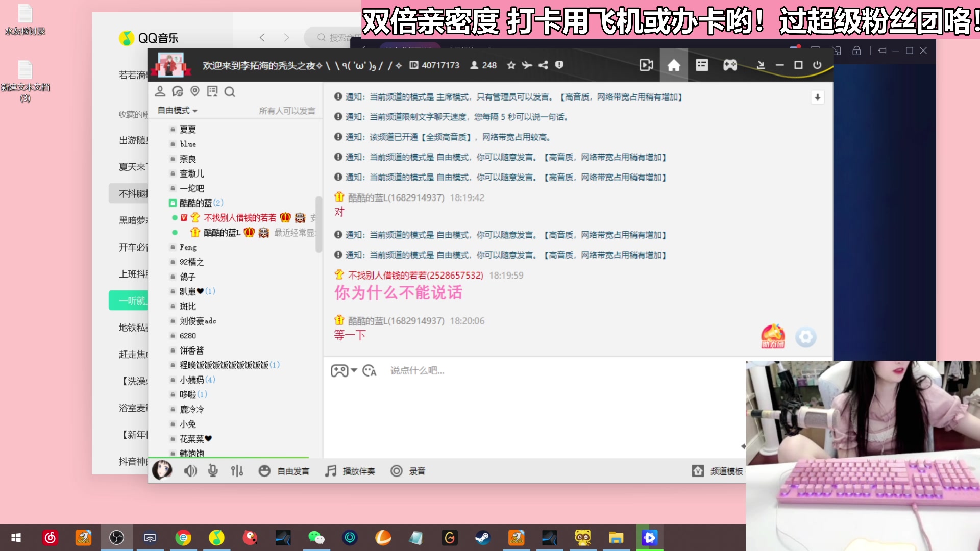Screen dimensions: 980x551
Task: Select the home icon in the live window
Action: click(x=674, y=65)
